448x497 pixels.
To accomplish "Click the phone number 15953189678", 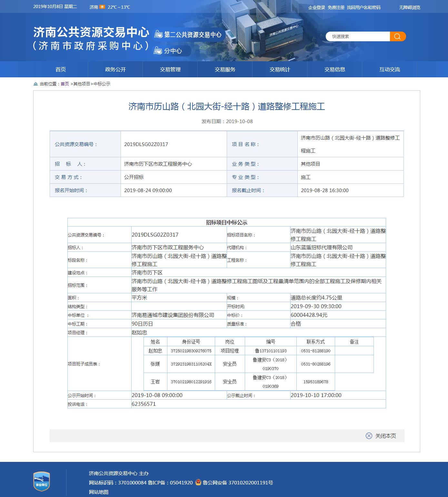I will (x=315, y=382).
